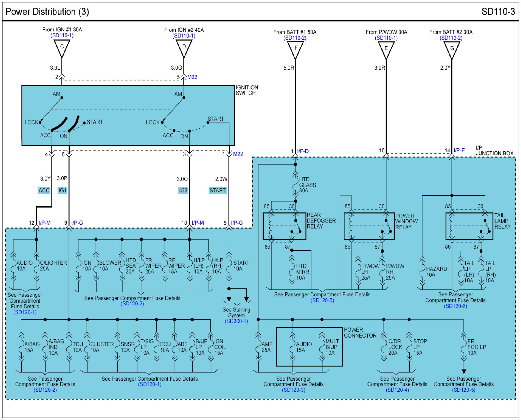Click the HTD GLASS 30A fuse
Screen dimensions: 521x420
(296, 185)
